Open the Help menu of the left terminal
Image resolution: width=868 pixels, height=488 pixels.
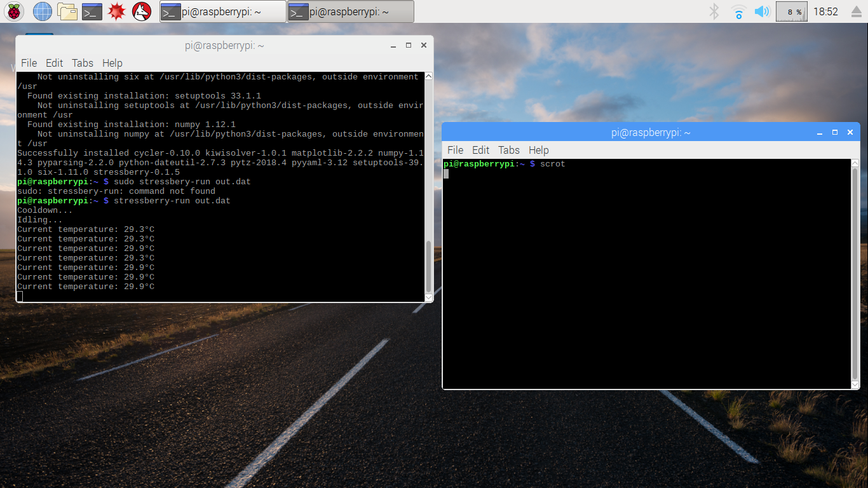point(112,63)
